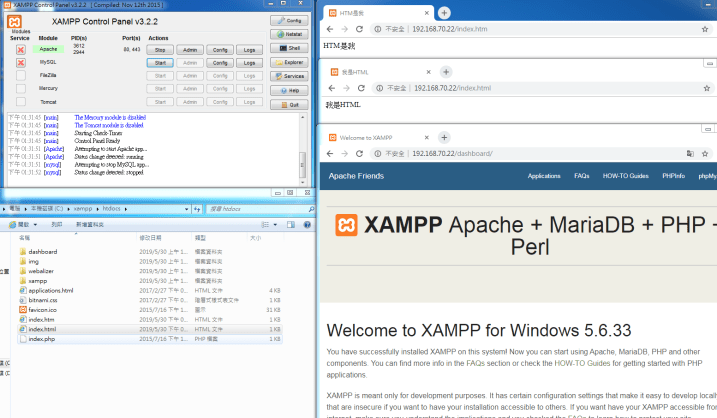The image size is (717, 418).
Task: Stop the Apache module
Action: click(x=159, y=49)
